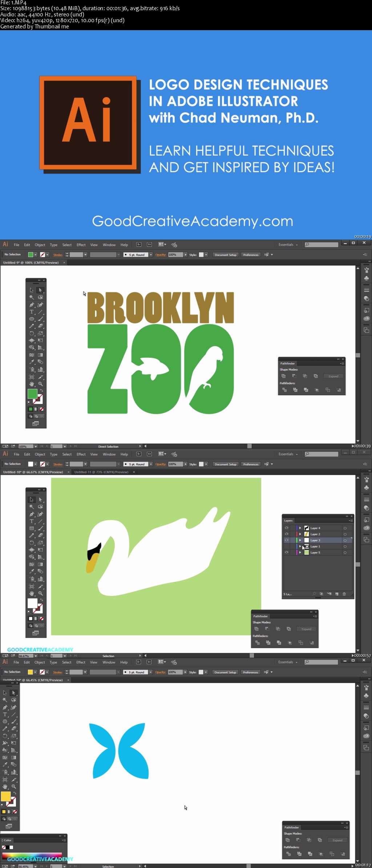Click Preferences button in Brooklyn Zoo frame
Screen dimensions: 372x868
click(251, 255)
